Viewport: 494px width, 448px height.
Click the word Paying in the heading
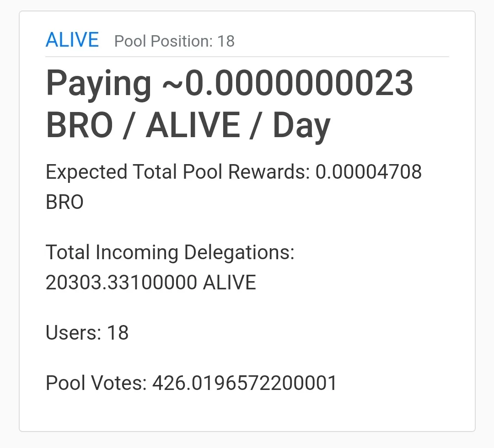tap(98, 85)
